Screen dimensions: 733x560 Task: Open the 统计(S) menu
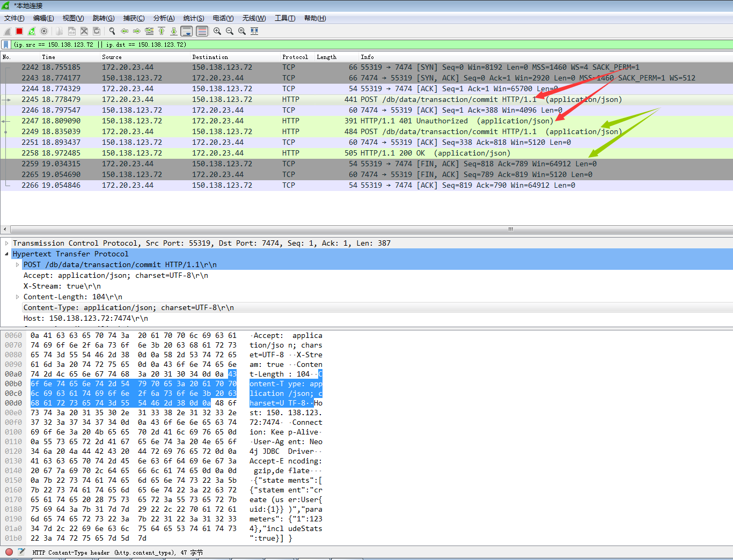pos(193,18)
